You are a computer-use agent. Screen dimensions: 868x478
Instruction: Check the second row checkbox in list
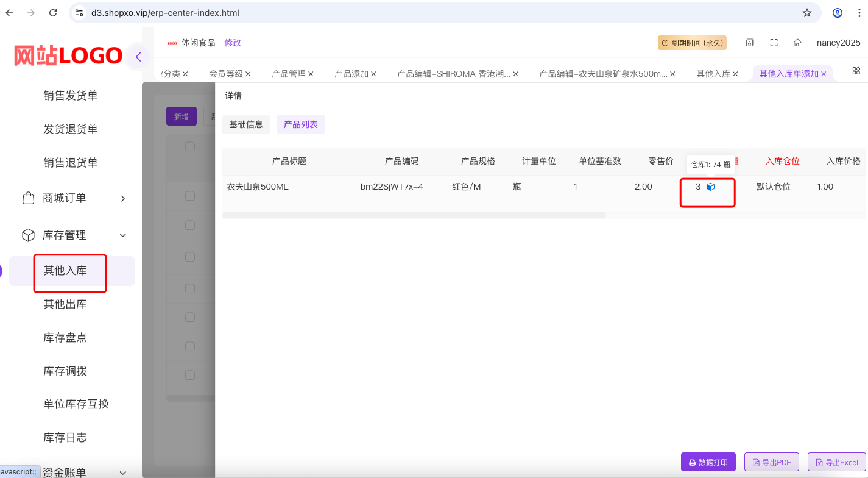(x=190, y=225)
